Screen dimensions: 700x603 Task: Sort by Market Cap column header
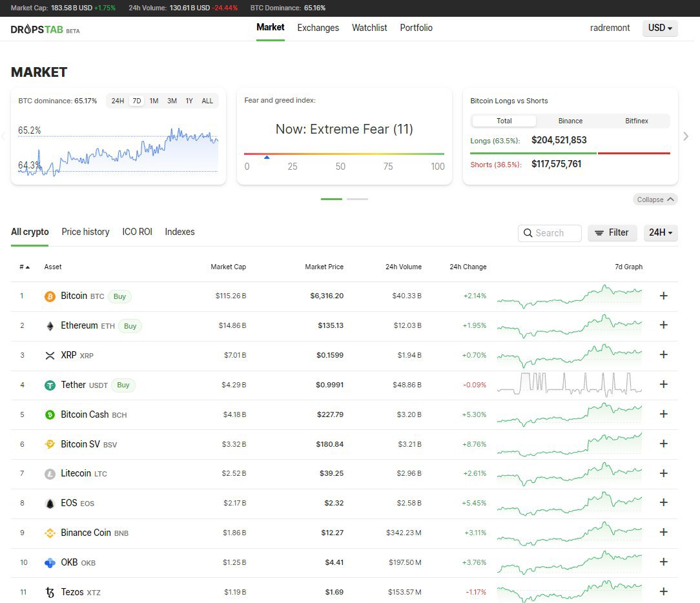coord(228,267)
